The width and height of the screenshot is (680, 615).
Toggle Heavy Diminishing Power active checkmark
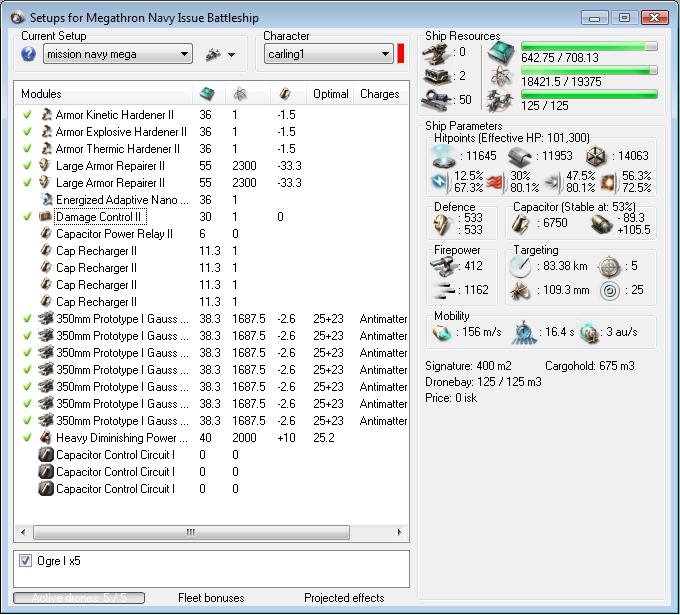[27, 438]
